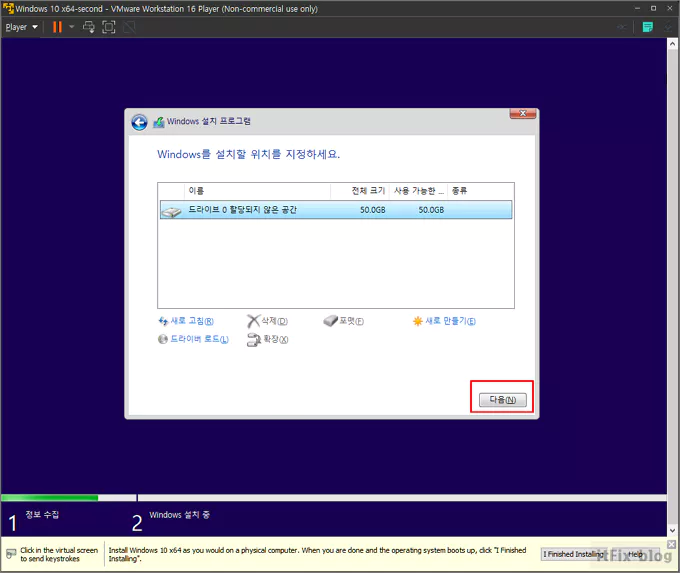Image resolution: width=680 pixels, height=573 pixels.
Task: Click the drive icon beside 포맷
Action: 330,321
